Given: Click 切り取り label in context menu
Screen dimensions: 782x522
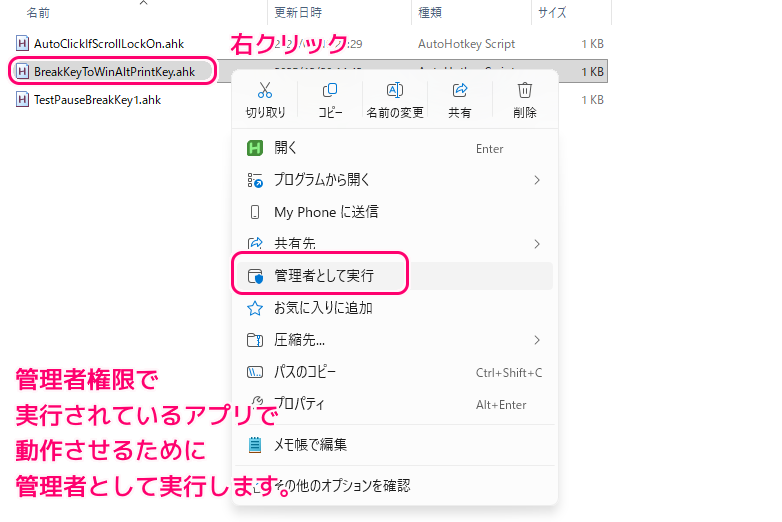Looking at the screenshot, I should click(x=265, y=113).
